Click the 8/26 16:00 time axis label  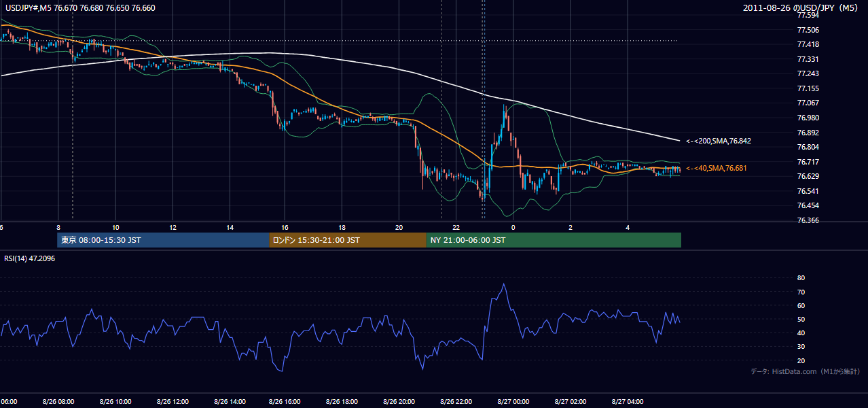(x=285, y=402)
